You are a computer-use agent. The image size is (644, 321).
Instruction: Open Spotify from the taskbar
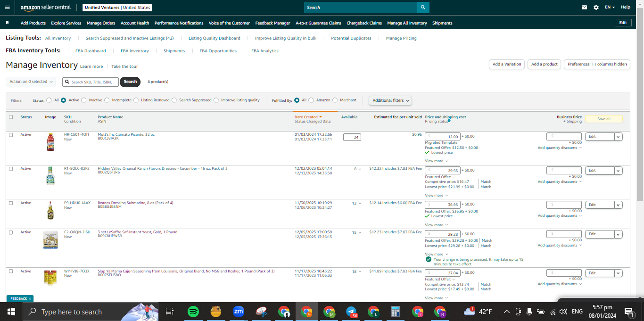pyautogui.click(x=193, y=312)
